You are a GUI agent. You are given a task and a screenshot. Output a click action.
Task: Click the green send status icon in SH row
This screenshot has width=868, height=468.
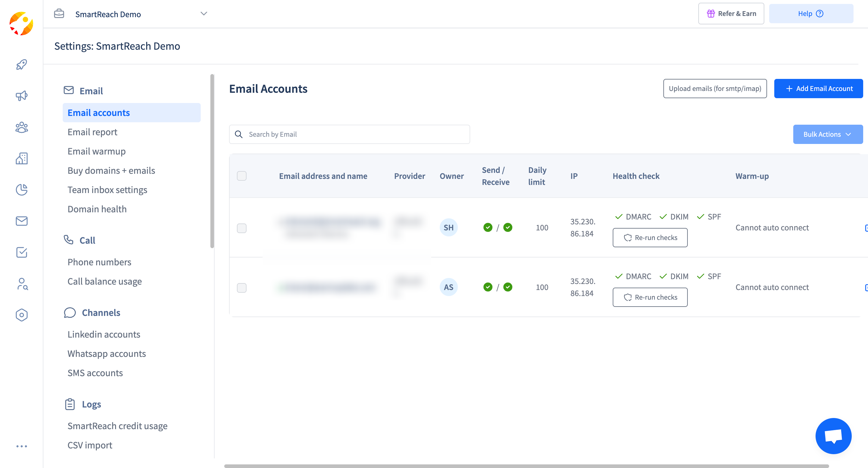pos(488,228)
